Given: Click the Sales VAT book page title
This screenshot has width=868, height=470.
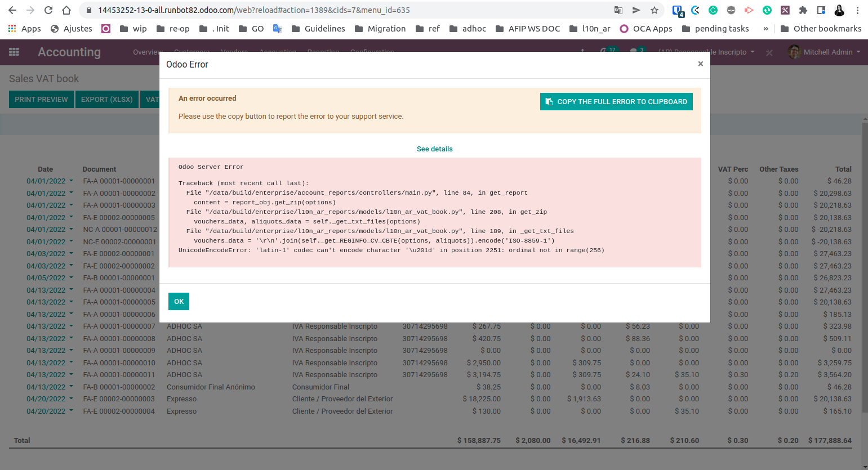Looking at the screenshot, I should click(x=44, y=79).
